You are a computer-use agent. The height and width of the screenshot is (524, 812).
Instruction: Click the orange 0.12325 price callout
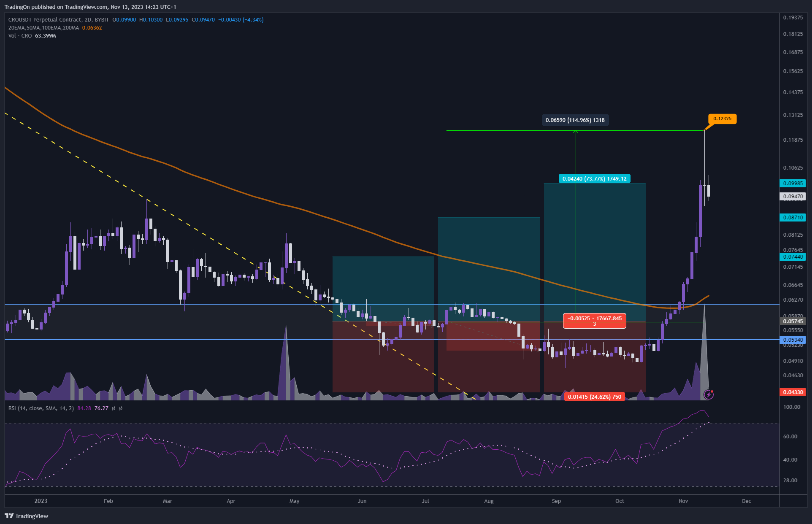coord(722,119)
